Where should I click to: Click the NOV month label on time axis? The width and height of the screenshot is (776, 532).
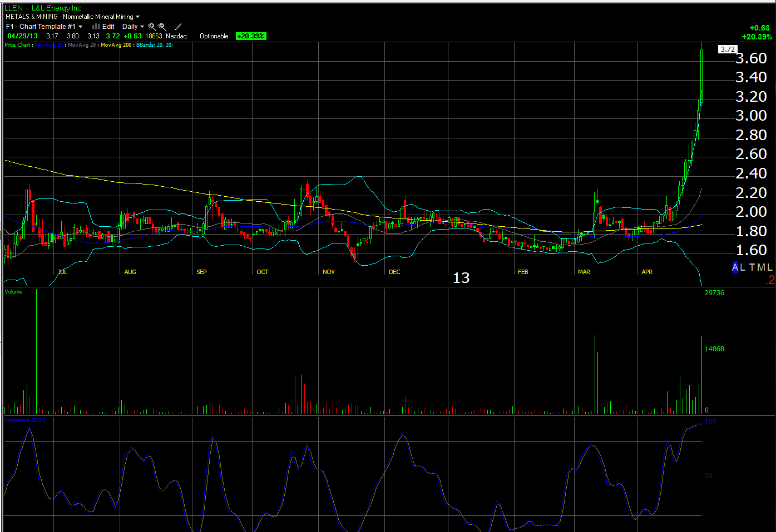point(329,272)
